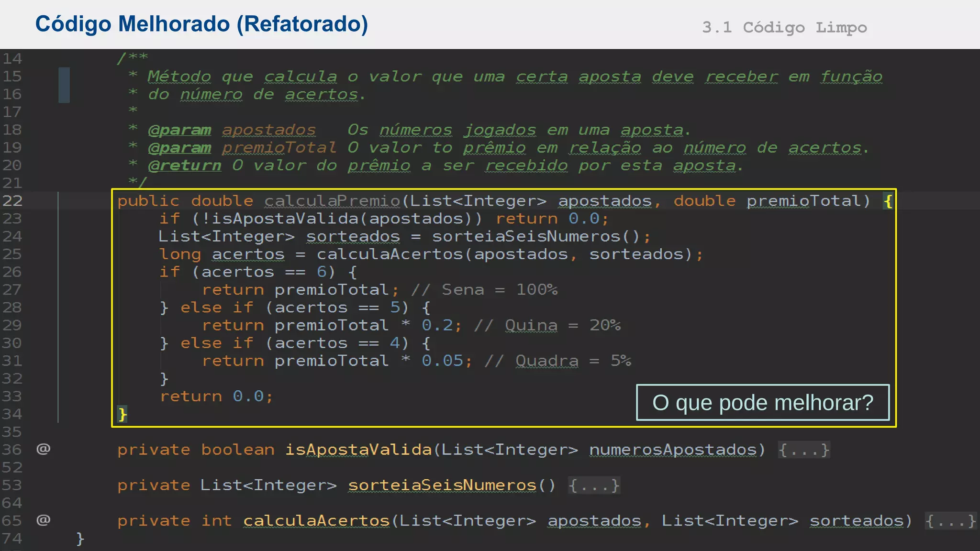Click the @param tag for premioTotal

pos(179,148)
